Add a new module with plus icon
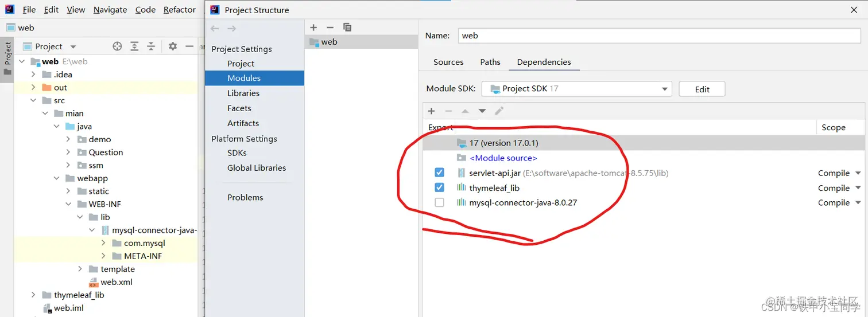The height and width of the screenshot is (317, 868). (x=313, y=28)
